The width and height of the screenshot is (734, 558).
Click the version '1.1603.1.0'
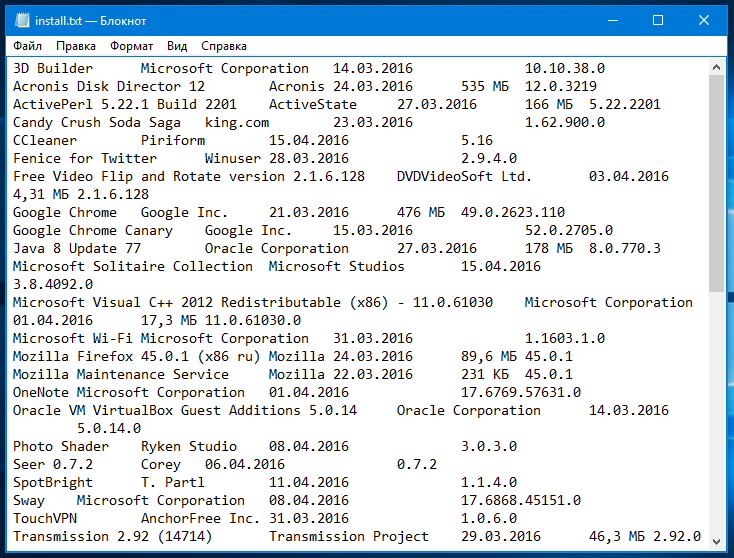[565, 338]
